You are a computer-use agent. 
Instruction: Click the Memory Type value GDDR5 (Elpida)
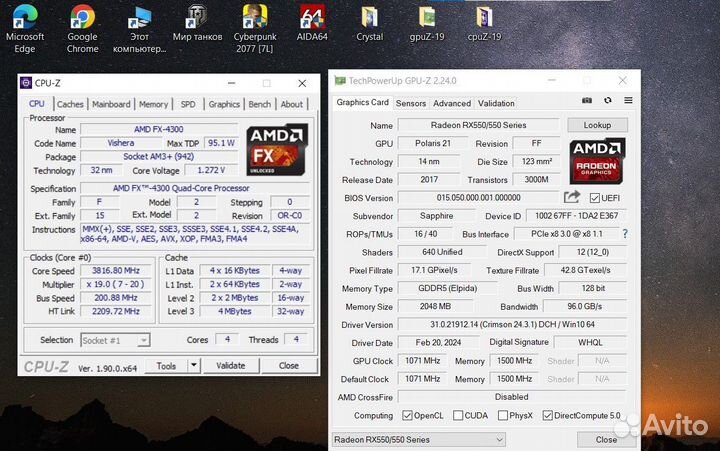click(447, 288)
